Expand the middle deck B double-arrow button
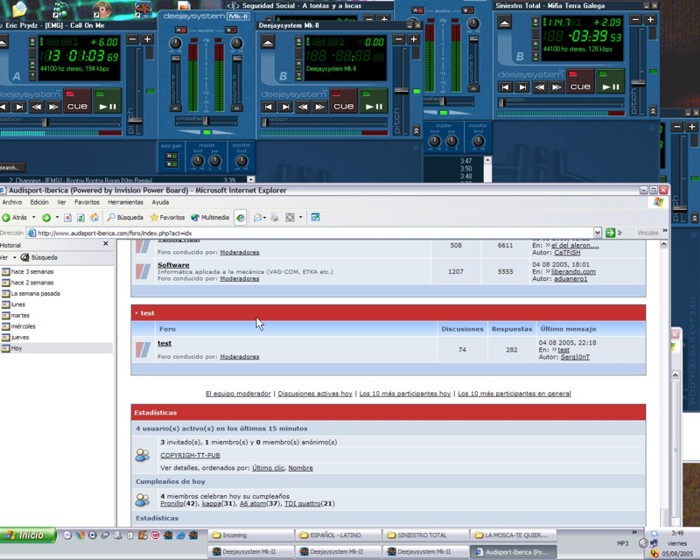The height and width of the screenshot is (560, 700). [x=416, y=130]
